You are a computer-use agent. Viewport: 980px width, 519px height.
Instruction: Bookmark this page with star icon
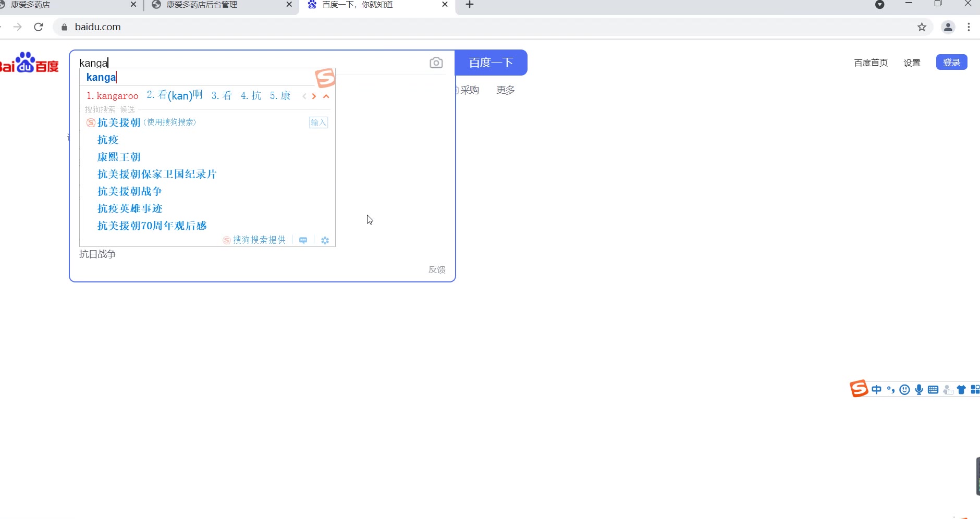[x=922, y=27]
